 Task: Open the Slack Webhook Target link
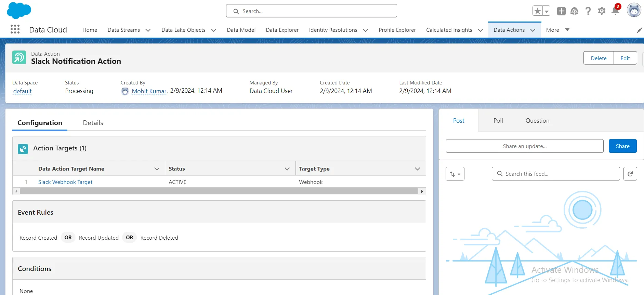pos(65,182)
